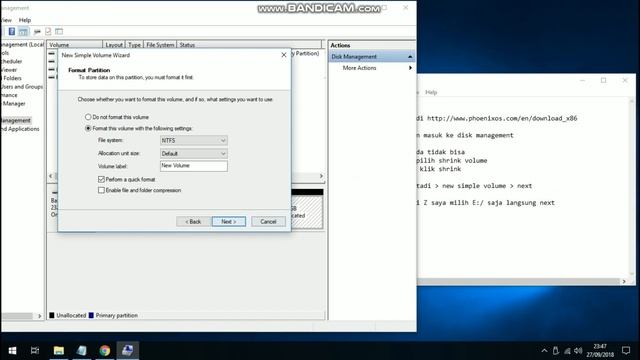Click "masuk ke disk management" line in Notepad
640x360 pixels.
coord(468,135)
